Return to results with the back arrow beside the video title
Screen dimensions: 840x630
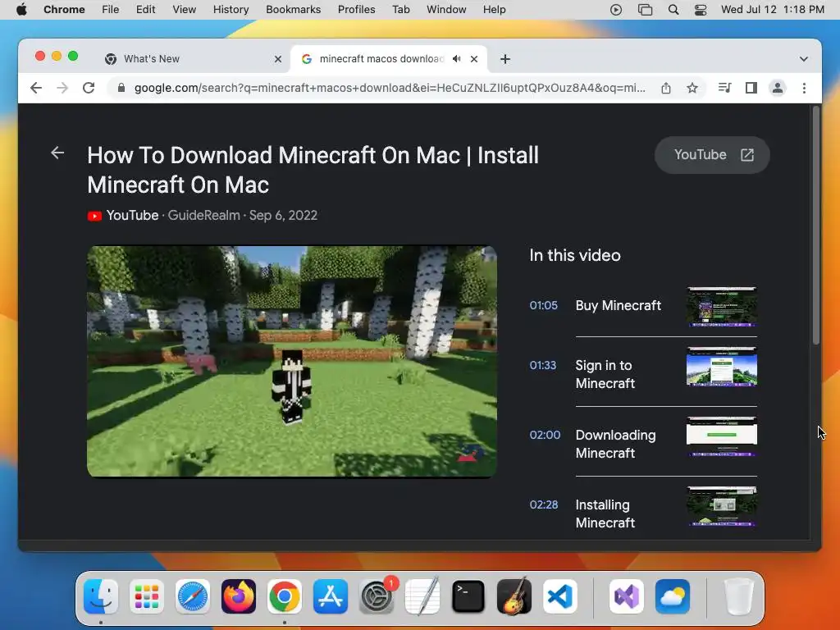57,153
